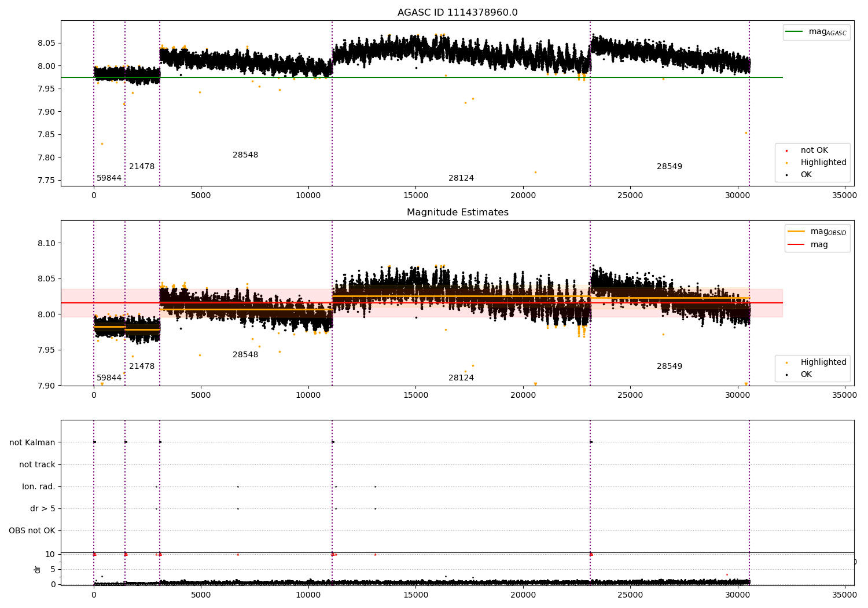Click 'Highlighted' in the top plot legend
Screen dimensions: 868x608
823,163
